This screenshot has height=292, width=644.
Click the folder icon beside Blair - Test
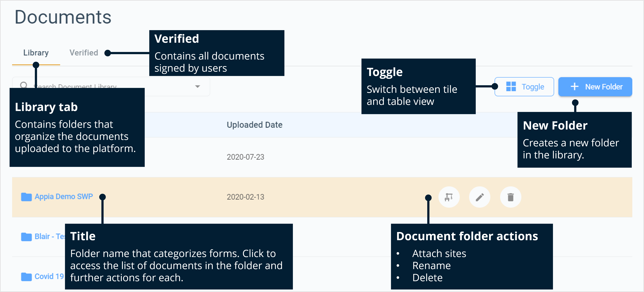pos(26,237)
